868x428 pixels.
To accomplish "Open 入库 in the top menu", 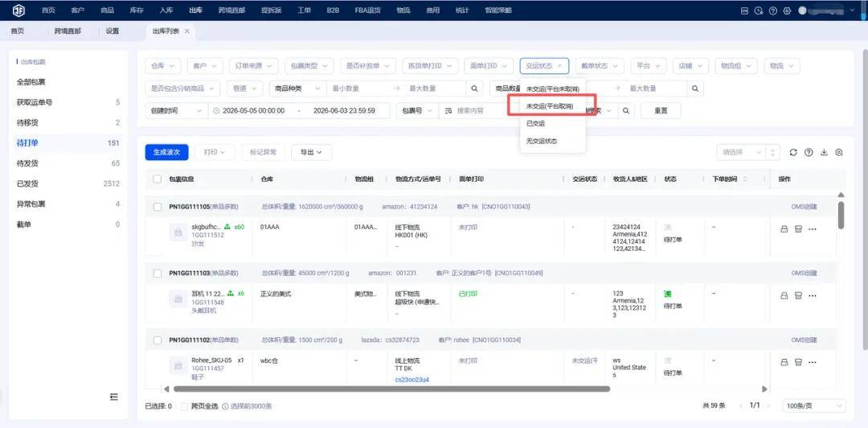I will (166, 10).
